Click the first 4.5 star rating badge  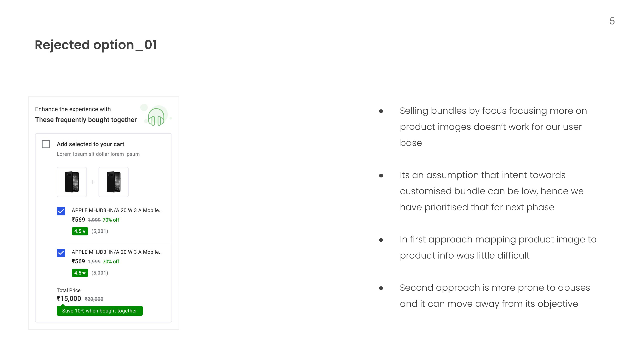(x=80, y=231)
